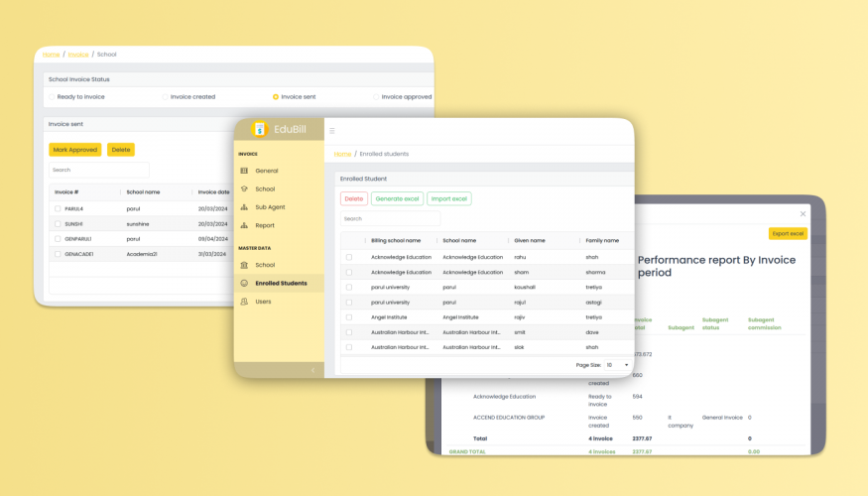Image resolution: width=868 pixels, height=496 pixels.
Task: Select Invoice sent radio option
Action: 276,97
